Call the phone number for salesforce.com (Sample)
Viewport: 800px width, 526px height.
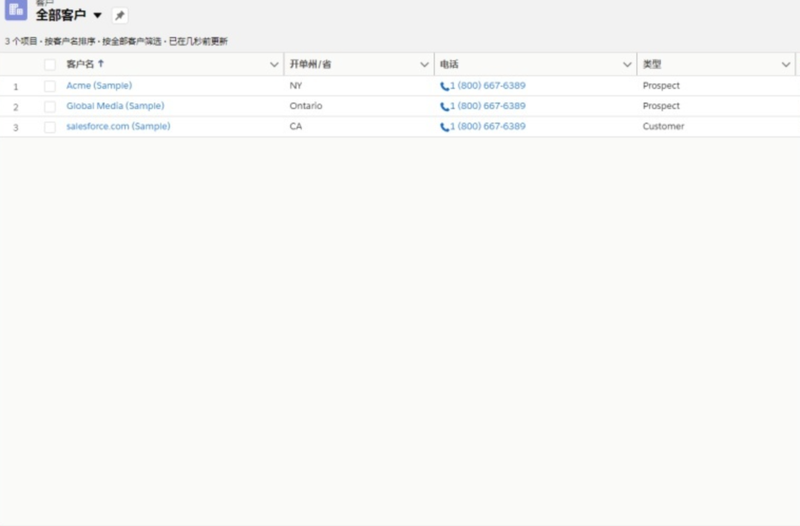488,126
